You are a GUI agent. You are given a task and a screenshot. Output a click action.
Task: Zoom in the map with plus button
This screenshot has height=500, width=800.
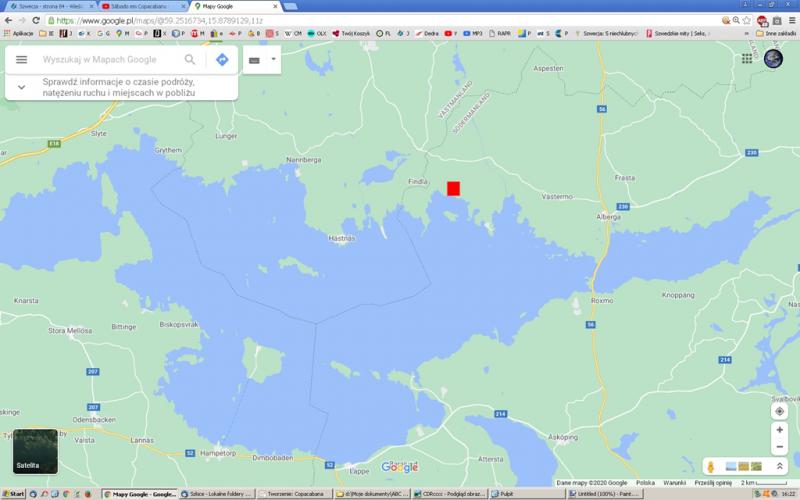pyautogui.click(x=780, y=430)
